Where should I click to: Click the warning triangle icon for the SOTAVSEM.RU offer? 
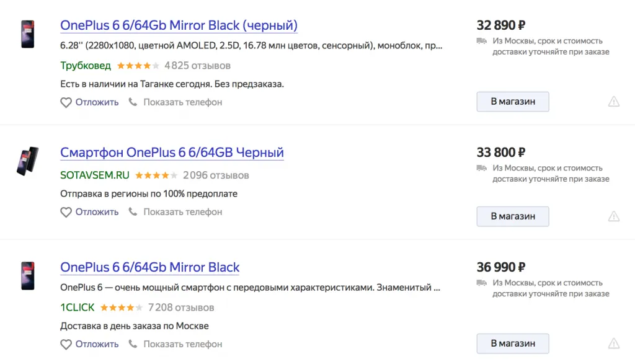pyautogui.click(x=613, y=216)
